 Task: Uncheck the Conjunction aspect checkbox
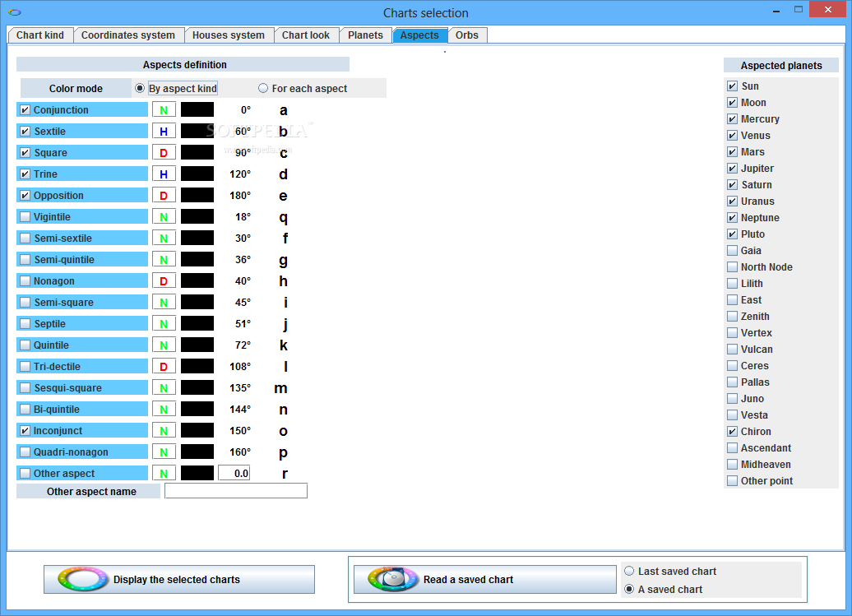(x=25, y=109)
